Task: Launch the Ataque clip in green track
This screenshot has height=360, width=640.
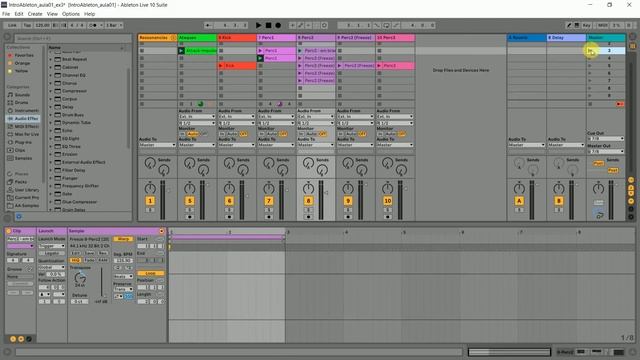Action: click(x=181, y=51)
